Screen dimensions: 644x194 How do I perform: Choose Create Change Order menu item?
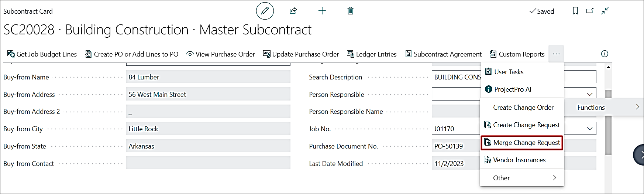coord(523,108)
